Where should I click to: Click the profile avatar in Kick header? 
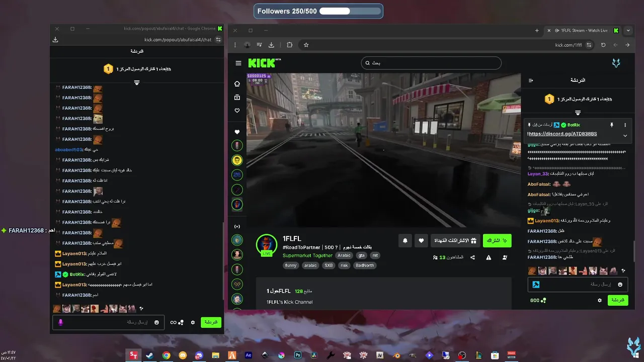(x=616, y=63)
